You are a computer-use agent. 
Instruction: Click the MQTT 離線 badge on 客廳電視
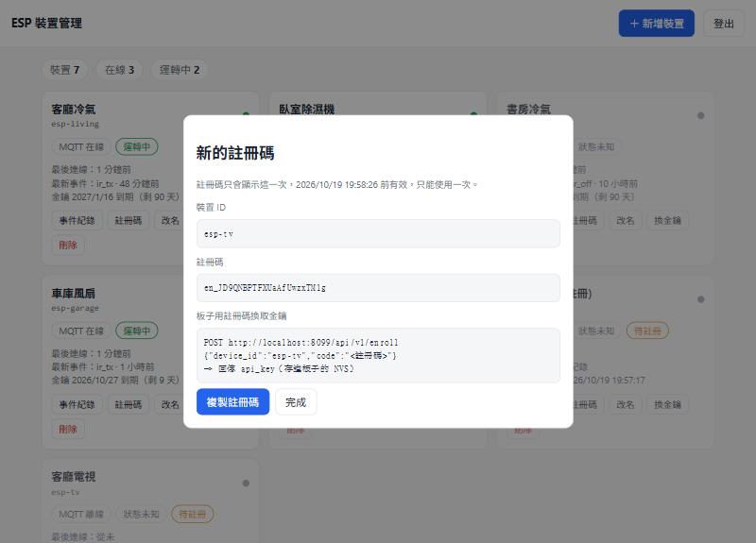coord(81,515)
